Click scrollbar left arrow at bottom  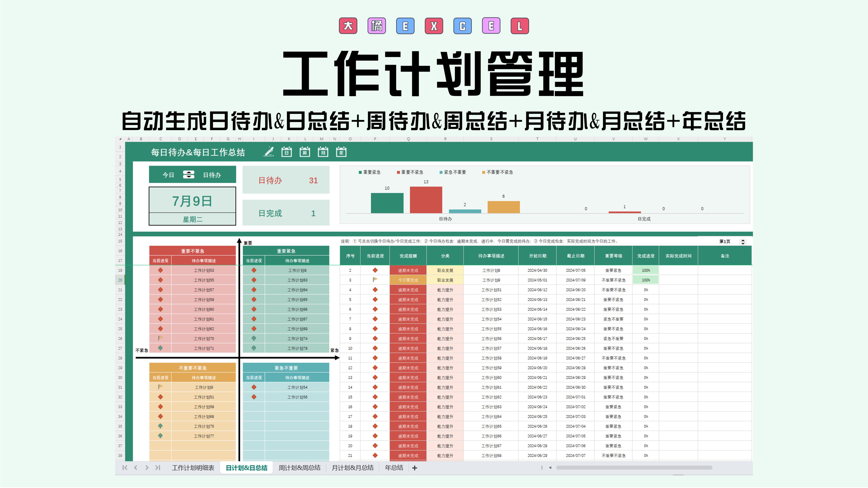coord(550,468)
